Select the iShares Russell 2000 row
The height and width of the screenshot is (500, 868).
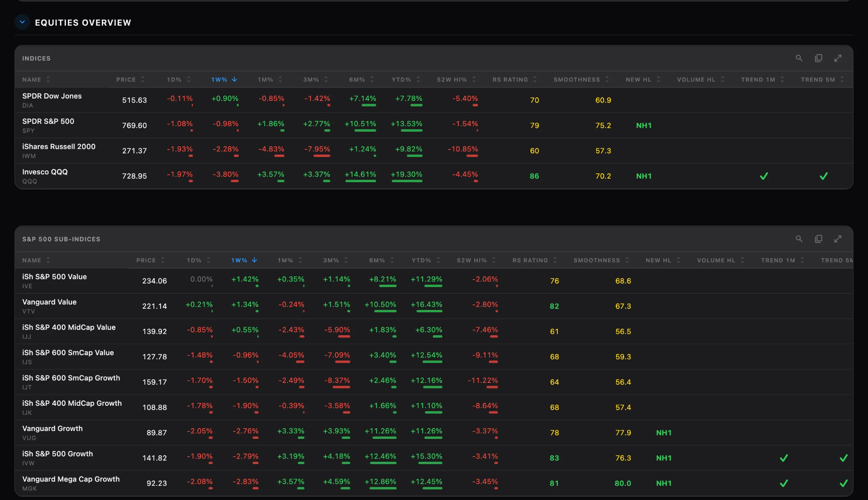pyautogui.click(x=434, y=151)
